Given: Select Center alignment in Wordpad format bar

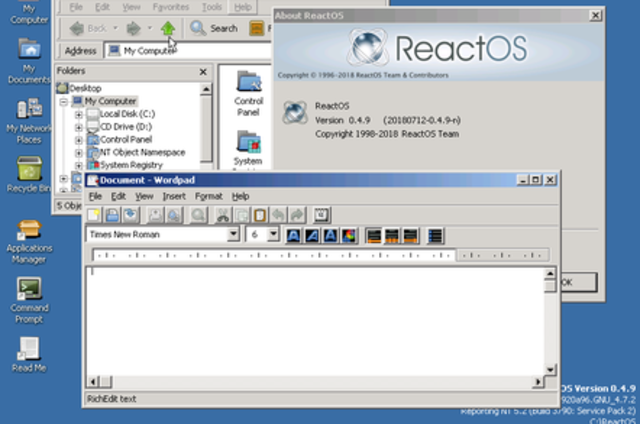Looking at the screenshot, I should click(392, 235).
